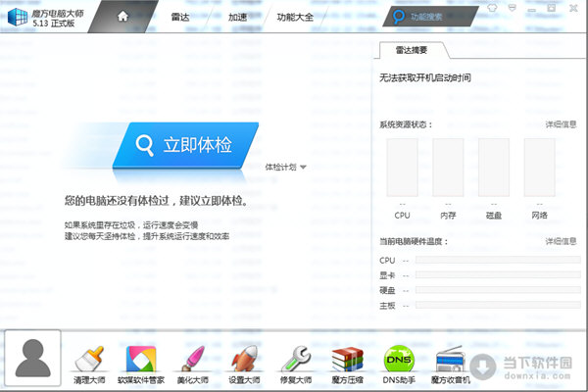The width and height of the screenshot is (588, 392).
Task: Click the CPU resource usage bar
Action: point(403,168)
